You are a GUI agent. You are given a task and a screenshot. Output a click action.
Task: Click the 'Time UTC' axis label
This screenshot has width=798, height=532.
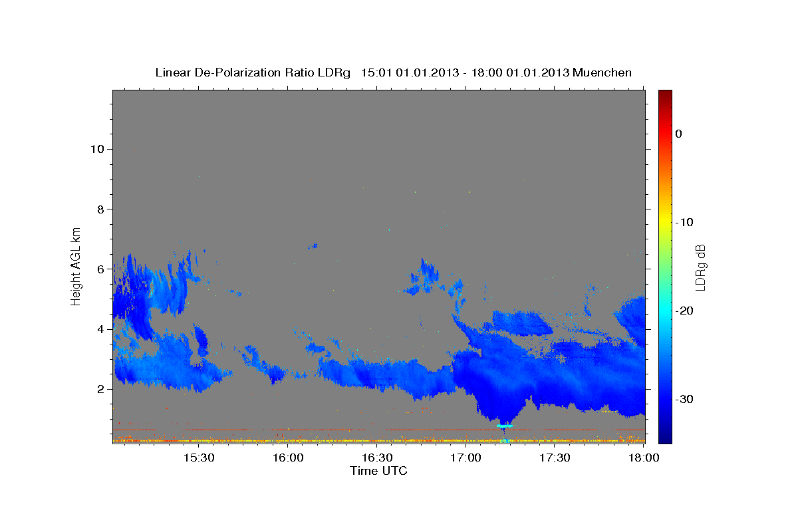coord(378,471)
